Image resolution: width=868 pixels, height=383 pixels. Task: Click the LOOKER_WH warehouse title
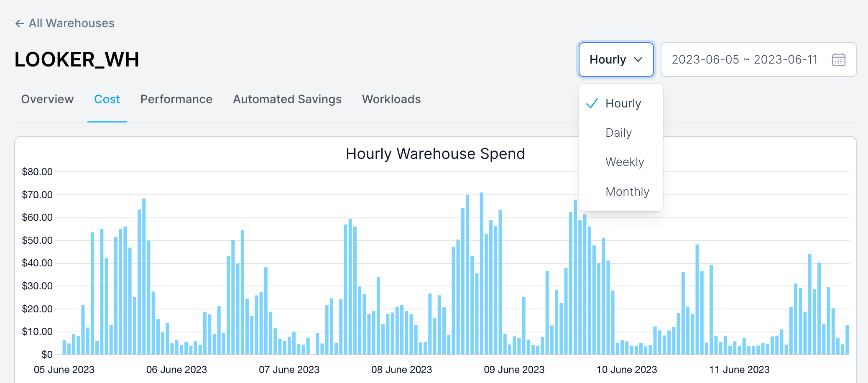pyautogui.click(x=77, y=59)
